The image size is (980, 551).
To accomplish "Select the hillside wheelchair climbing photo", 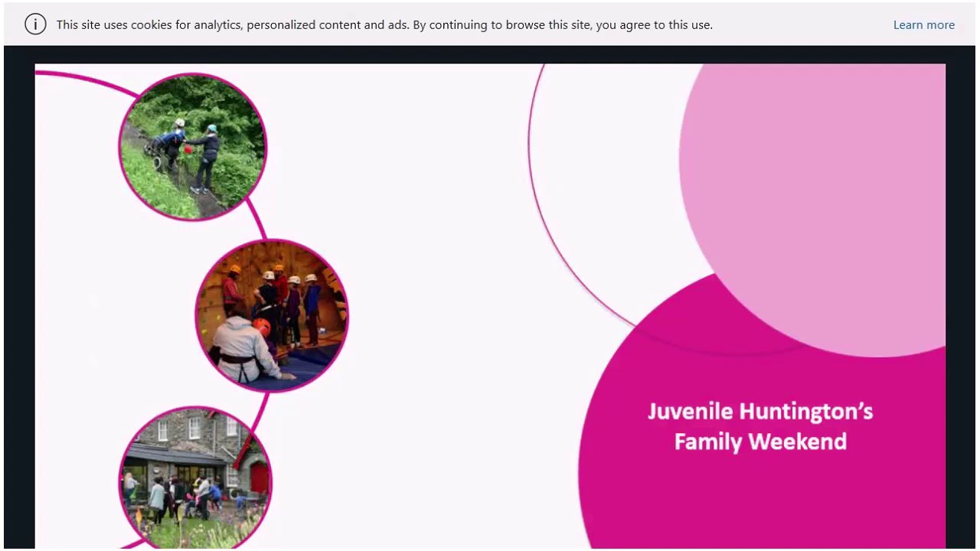I will [x=192, y=147].
